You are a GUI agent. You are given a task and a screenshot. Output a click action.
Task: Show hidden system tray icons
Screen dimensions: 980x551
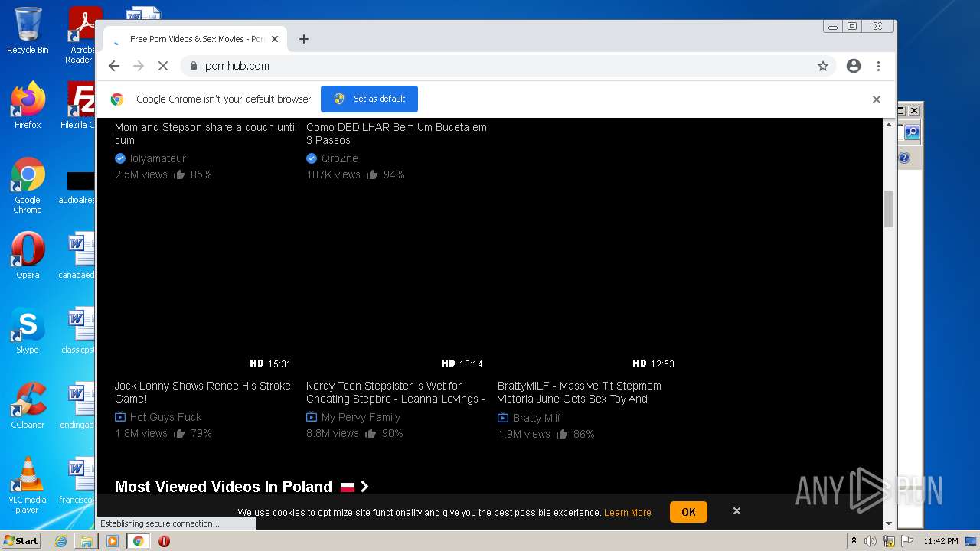click(x=854, y=540)
